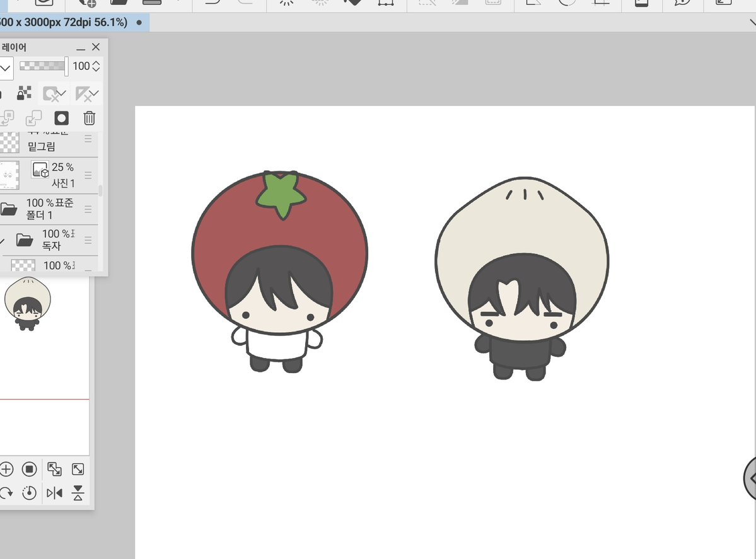Viewport: 756px width, 559px height.
Task: Open the canvas tab list chevron
Action: (x=753, y=22)
